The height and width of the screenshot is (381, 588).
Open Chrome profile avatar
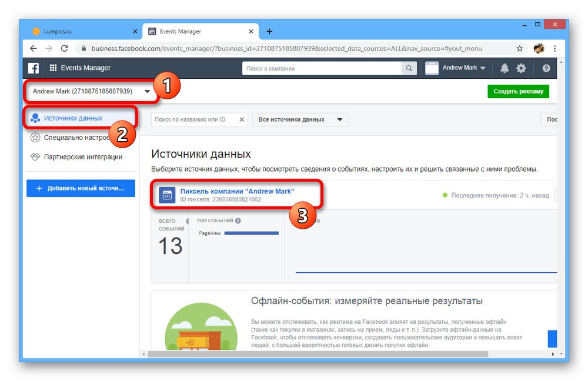coord(539,48)
